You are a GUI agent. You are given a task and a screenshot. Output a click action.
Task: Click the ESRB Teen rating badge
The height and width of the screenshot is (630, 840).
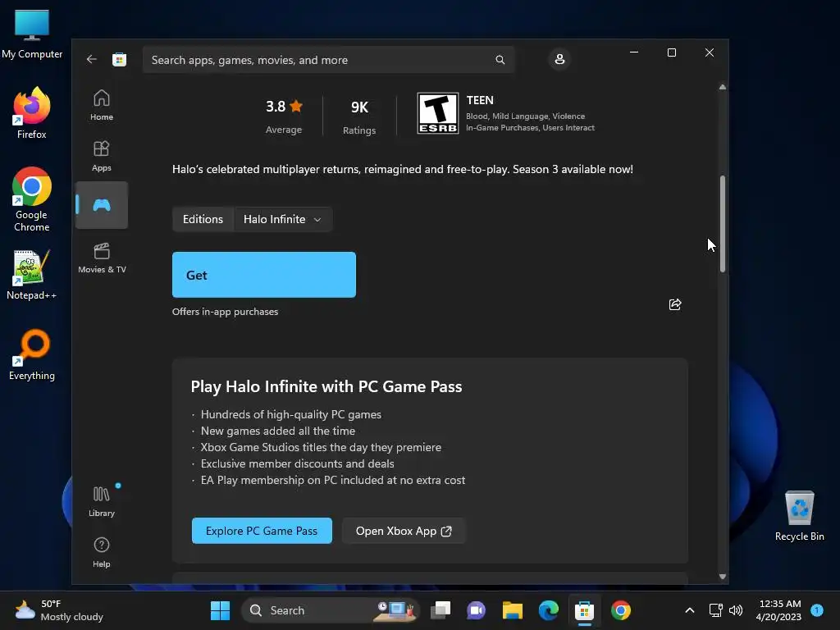[x=438, y=113]
